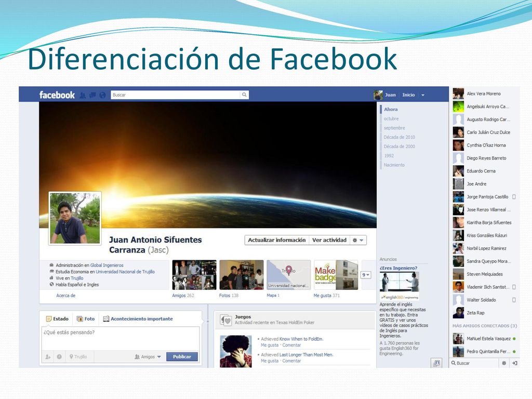Open gear dropdown next to Ver actividad
This screenshot has height=399, width=532.
pos(358,240)
